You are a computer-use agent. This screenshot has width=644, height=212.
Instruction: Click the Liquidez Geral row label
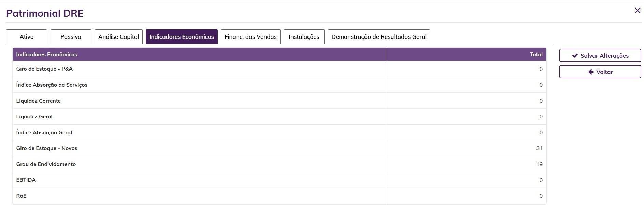click(34, 117)
